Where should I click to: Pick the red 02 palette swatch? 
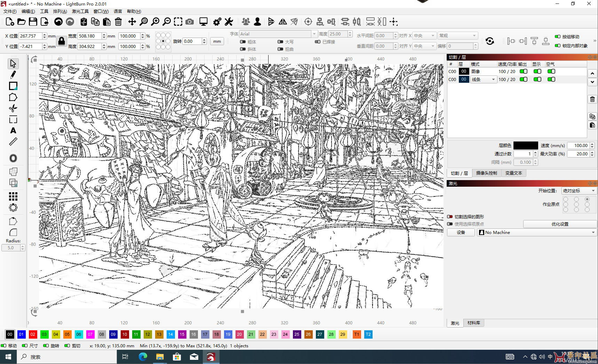(33, 334)
